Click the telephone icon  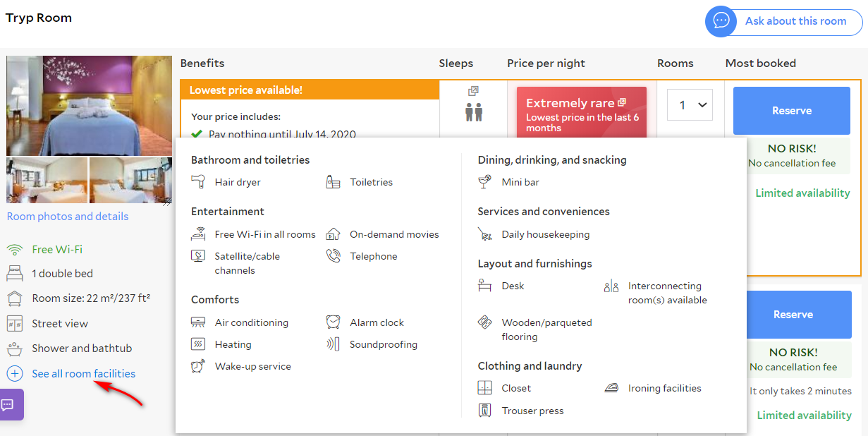point(334,256)
